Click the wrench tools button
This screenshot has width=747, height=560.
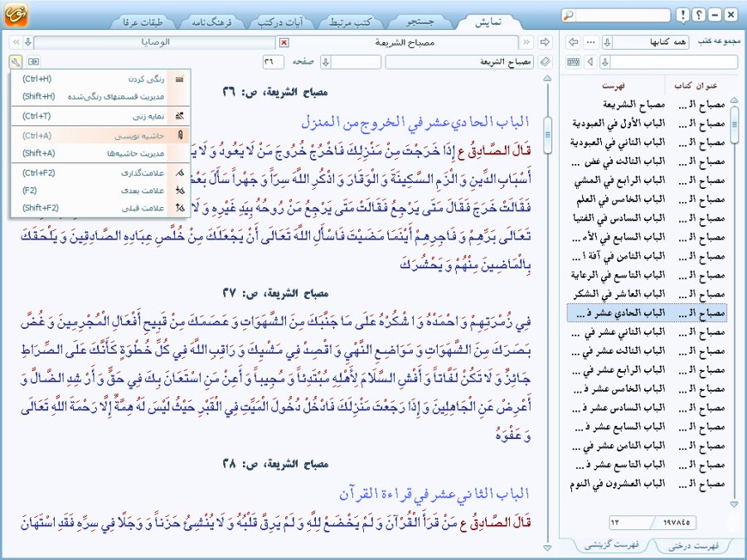pyautogui.click(x=15, y=61)
